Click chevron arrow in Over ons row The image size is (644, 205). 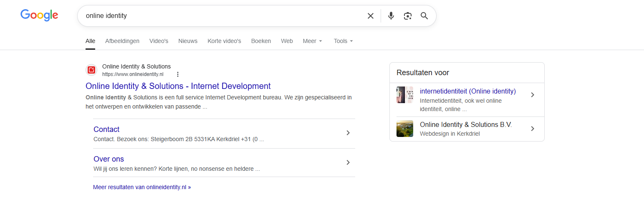point(348,163)
